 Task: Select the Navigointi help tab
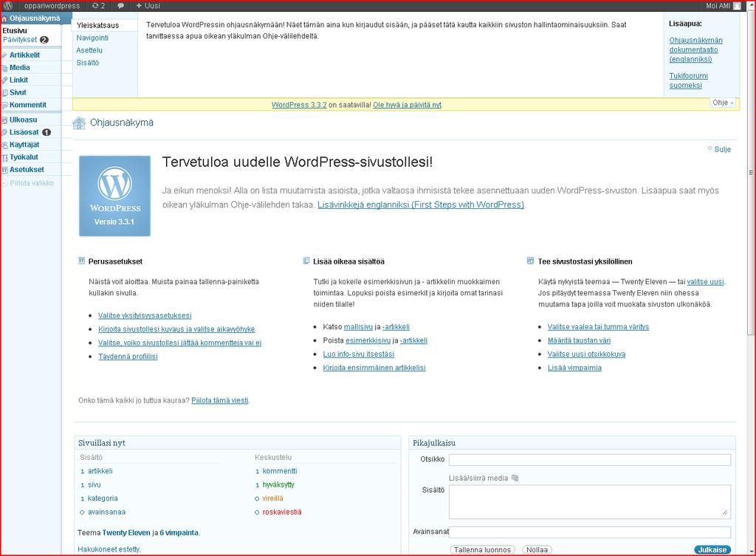pos(92,38)
